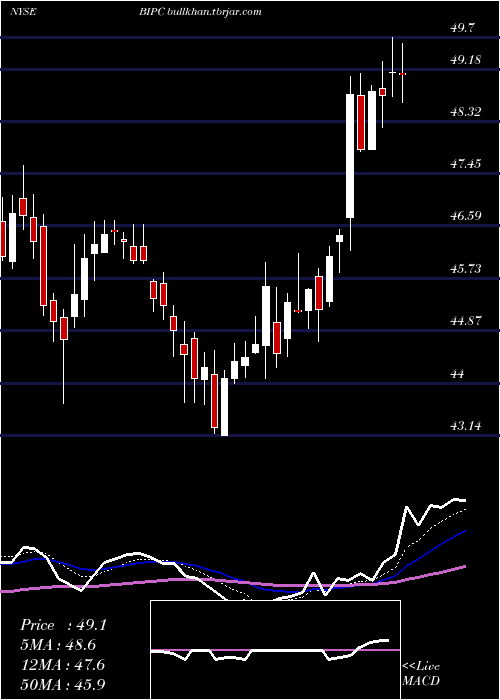Click the 12MA : 47.6 readout
This screenshot has height=700, width=500.
(x=62, y=665)
